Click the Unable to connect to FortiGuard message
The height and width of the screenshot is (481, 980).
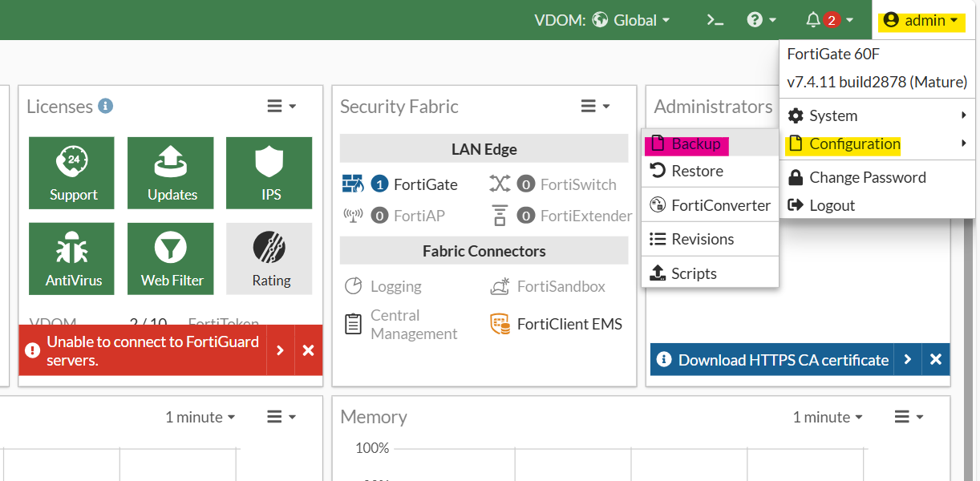152,350
